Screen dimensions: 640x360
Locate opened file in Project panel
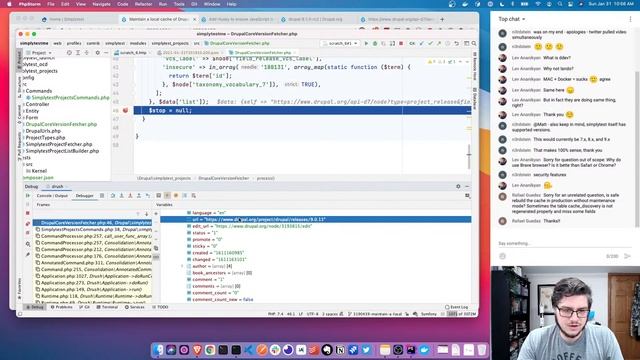(69, 53)
